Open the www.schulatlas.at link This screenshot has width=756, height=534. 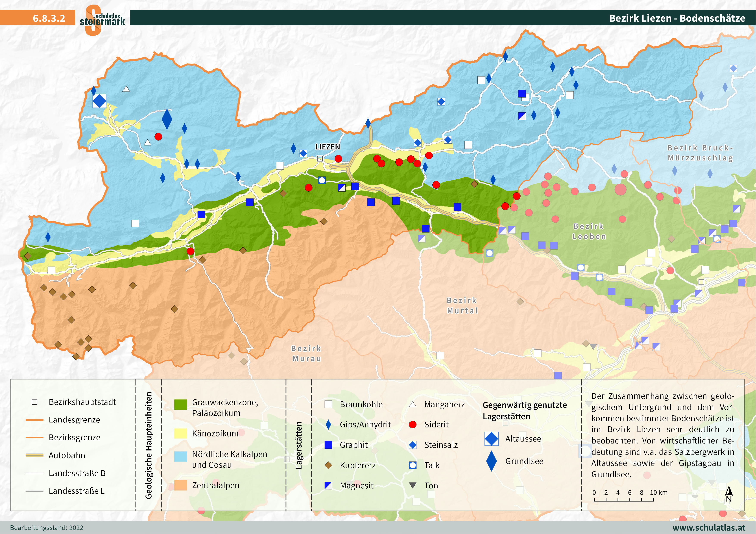tap(709, 527)
